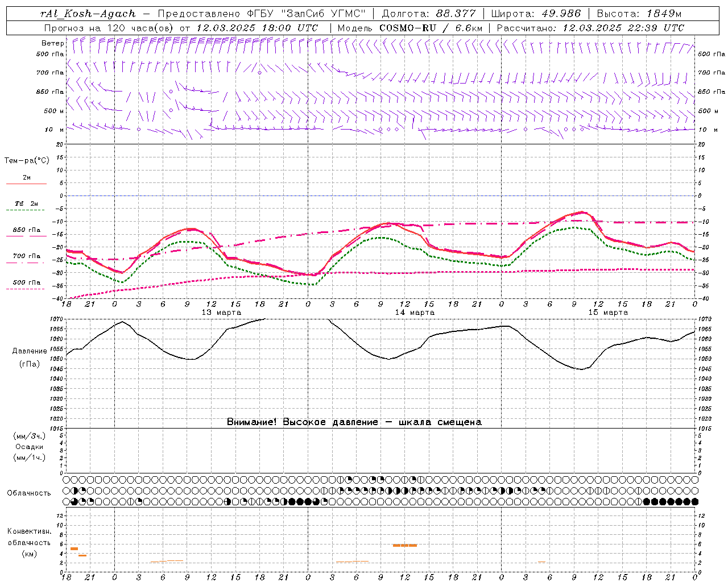The height and width of the screenshot is (582, 728).
Task: Click 850 гПа legend label above pink dashed line
Action: 27,230
